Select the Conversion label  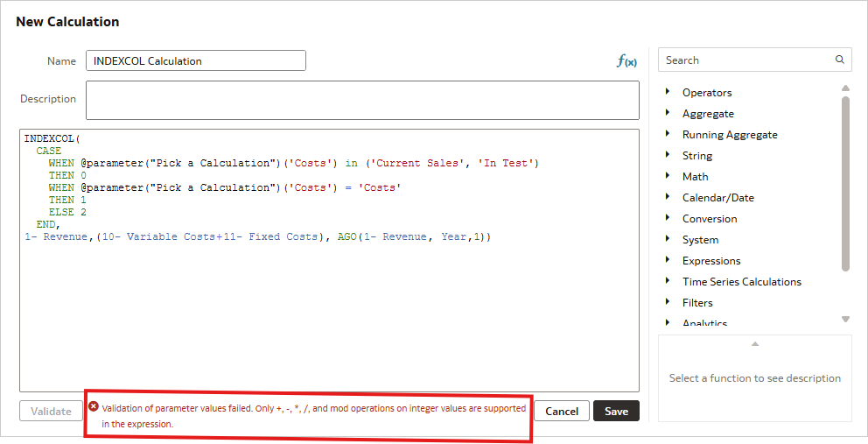709,219
